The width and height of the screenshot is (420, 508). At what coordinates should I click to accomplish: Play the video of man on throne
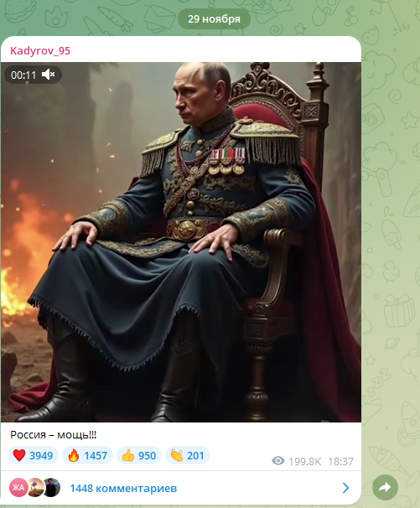(181, 242)
